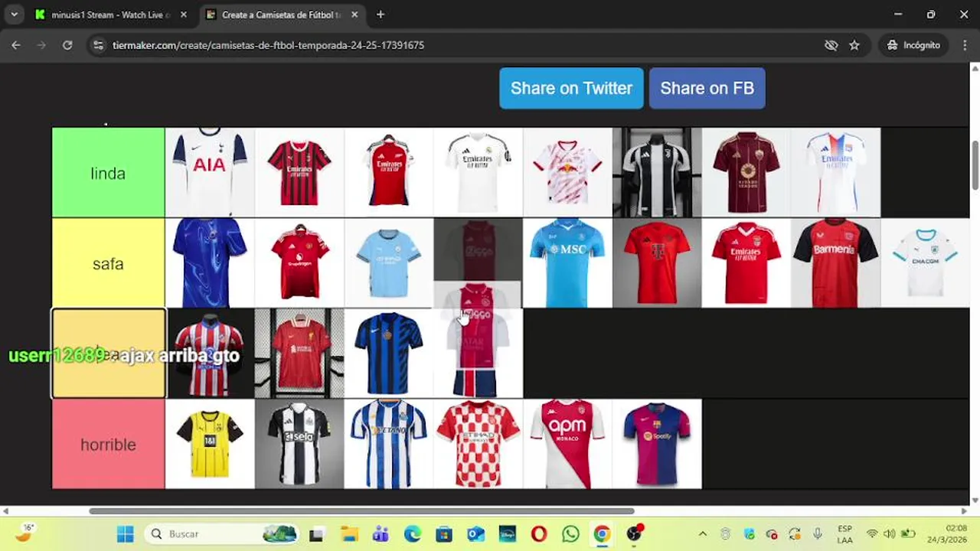Open Disney+ from taskbar
The height and width of the screenshot is (551, 980).
[x=507, y=534]
